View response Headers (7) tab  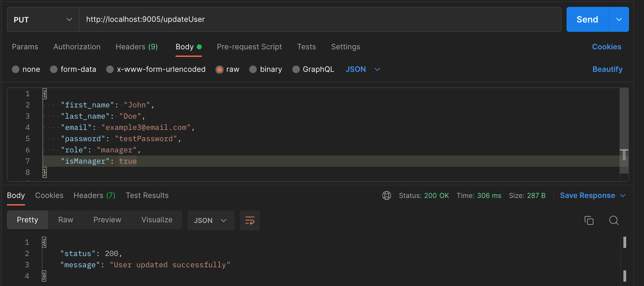coord(94,195)
